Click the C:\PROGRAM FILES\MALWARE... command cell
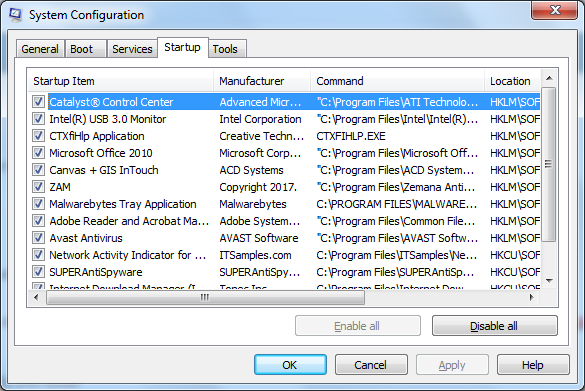The height and width of the screenshot is (391, 585). pos(397,204)
